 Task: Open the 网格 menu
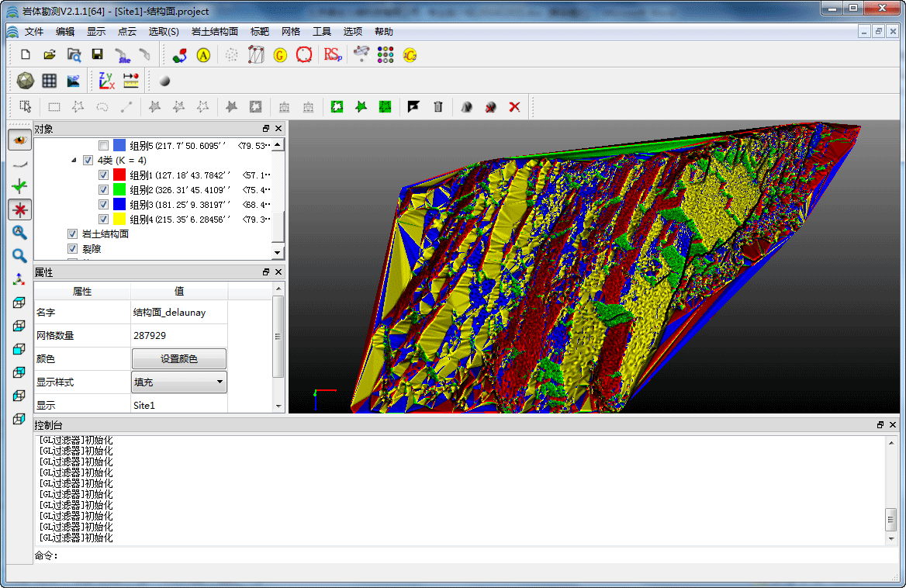coord(291,32)
